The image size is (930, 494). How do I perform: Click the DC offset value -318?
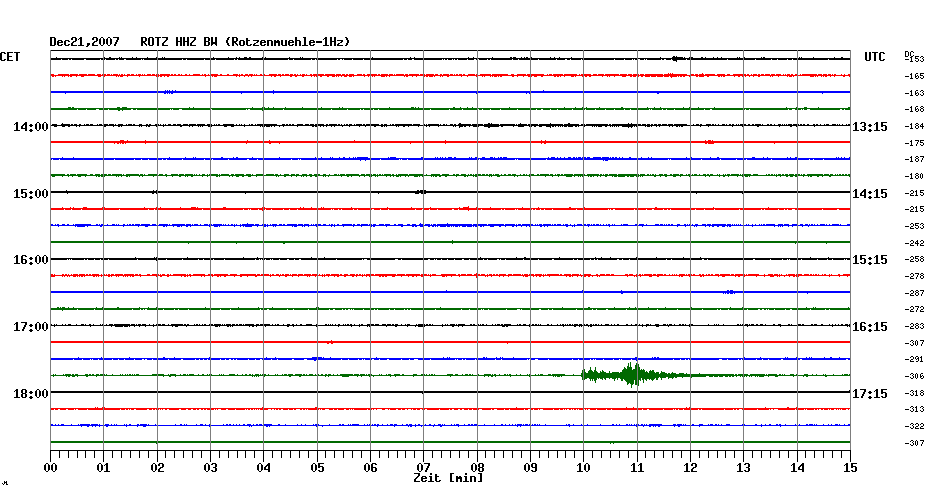[x=915, y=393]
